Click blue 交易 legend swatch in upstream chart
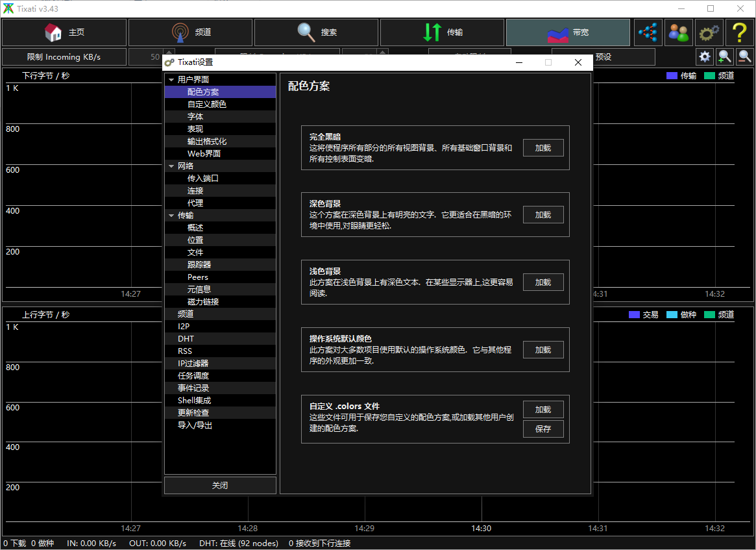756x550 pixels. coord(634,314)
